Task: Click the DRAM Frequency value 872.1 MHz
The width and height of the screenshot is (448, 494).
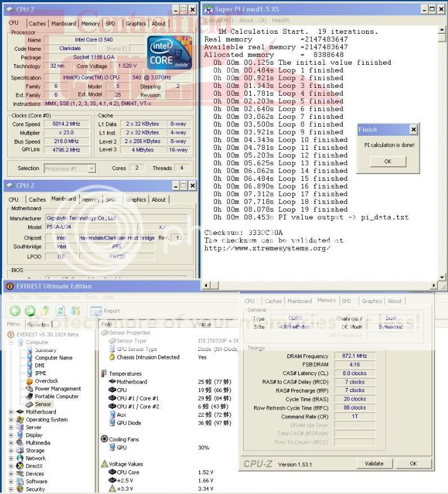Action: [354, 356]
